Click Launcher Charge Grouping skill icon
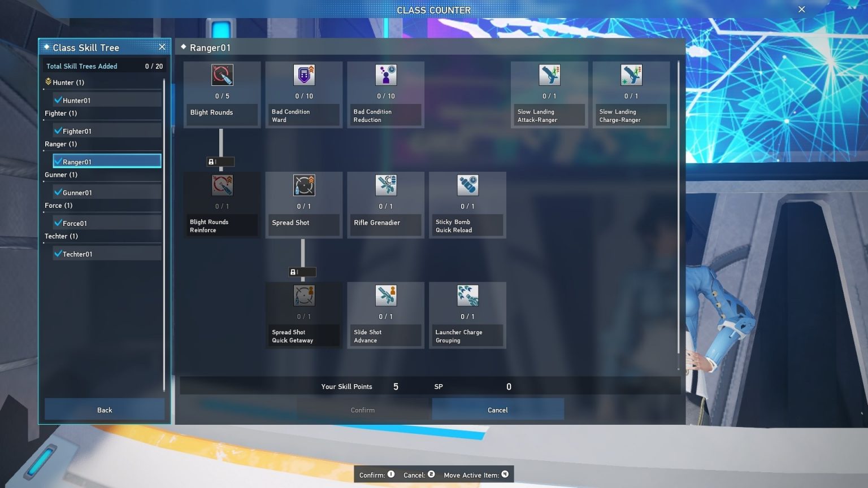 [x=467, y=295]
